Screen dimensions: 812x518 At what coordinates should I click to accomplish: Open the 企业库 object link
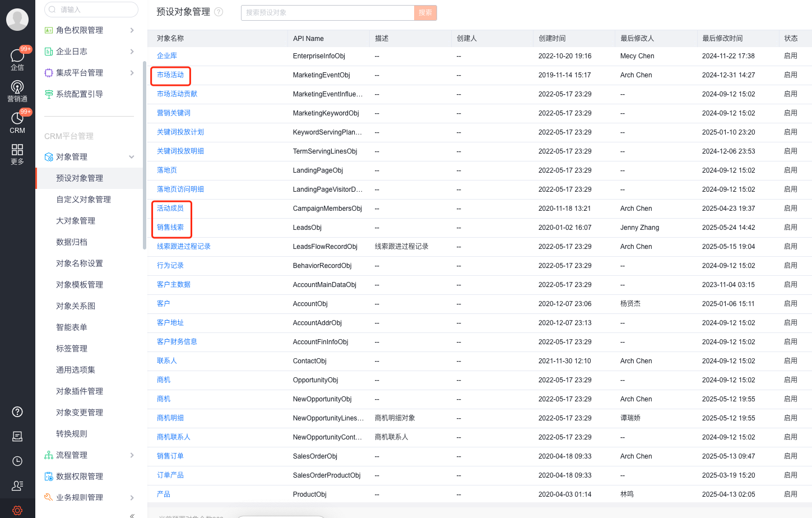167,56
